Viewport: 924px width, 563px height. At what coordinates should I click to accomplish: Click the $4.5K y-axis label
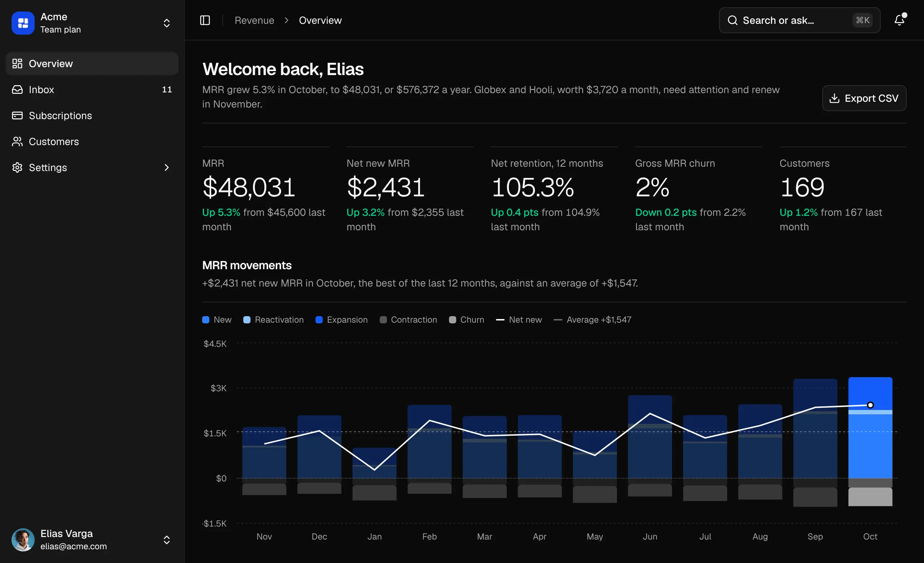[215, 344]
